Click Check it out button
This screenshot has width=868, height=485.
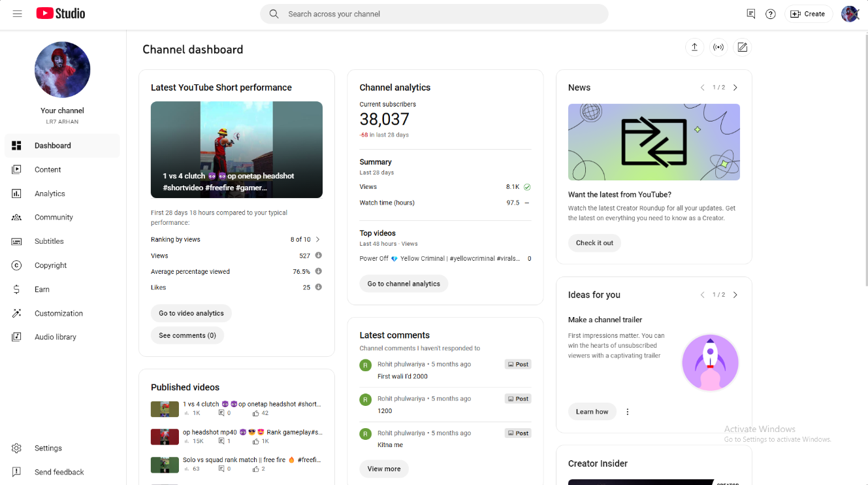tap(594, 242)
